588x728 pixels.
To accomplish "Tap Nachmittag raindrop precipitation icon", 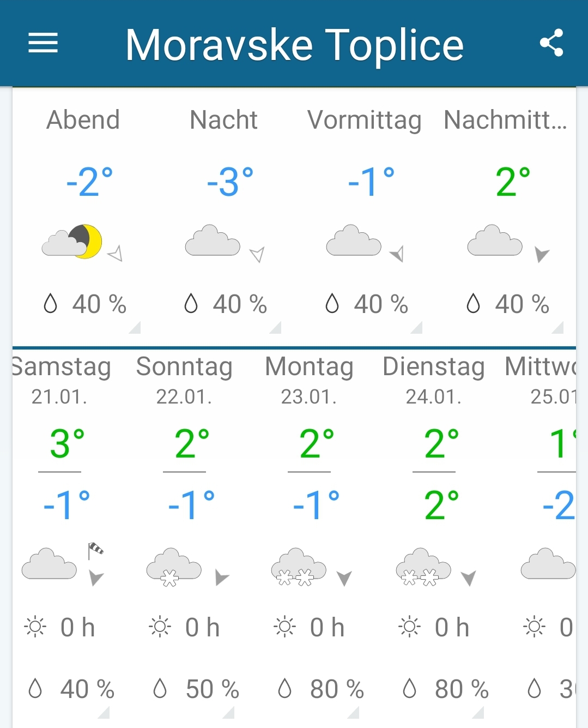I will (473, 303).
